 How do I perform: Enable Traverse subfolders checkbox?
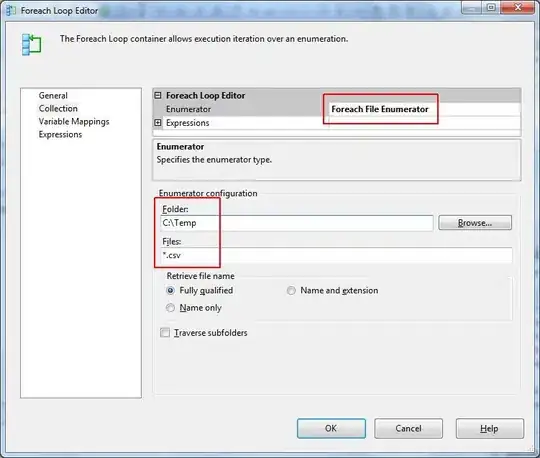[165, 333]
